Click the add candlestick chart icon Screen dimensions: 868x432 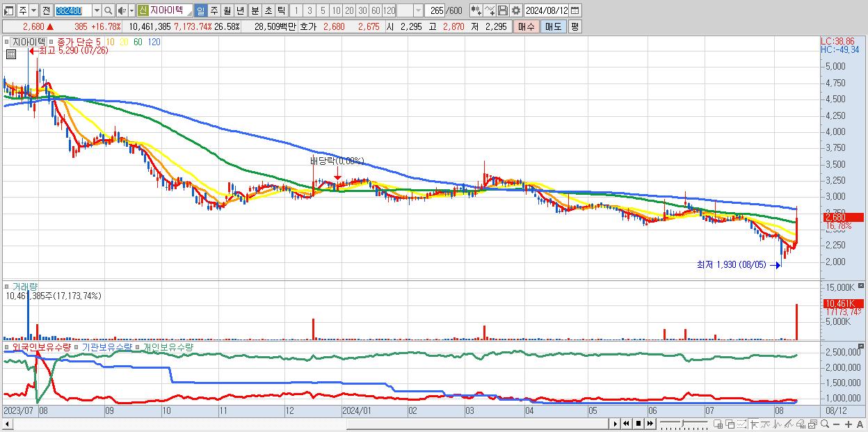click(476, 10)
